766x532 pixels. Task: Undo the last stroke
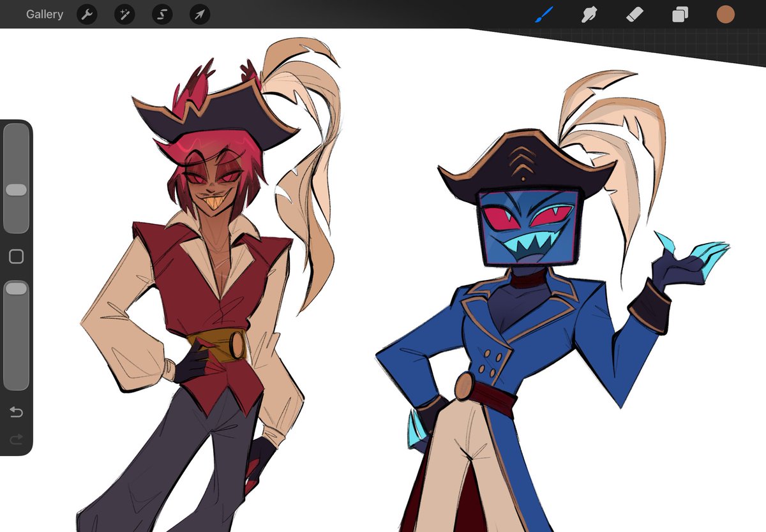click(x=16, y=412)
